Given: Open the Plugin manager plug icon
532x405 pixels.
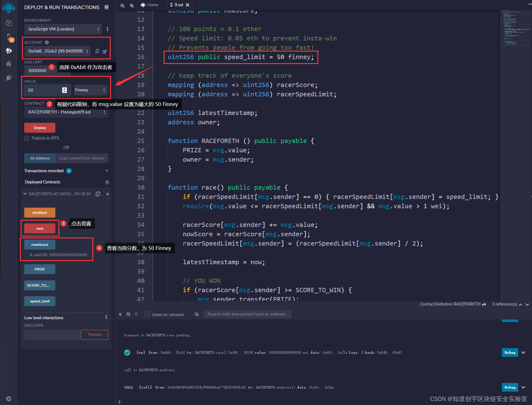Looking at the screenshot, I should tap(9, 78).
